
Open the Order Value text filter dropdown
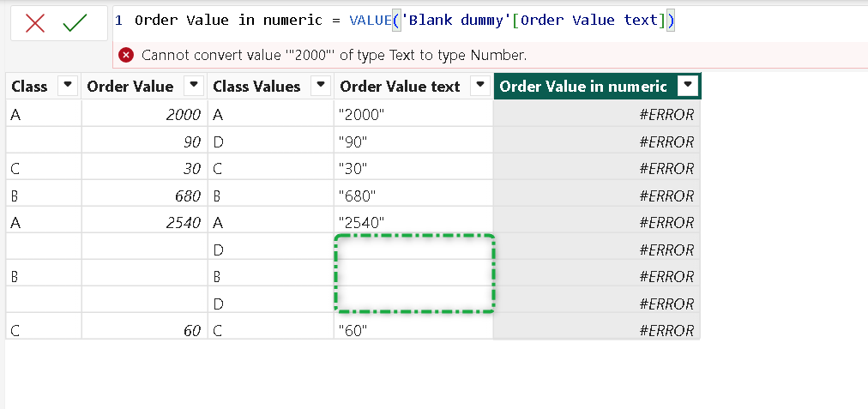(479, 86)
